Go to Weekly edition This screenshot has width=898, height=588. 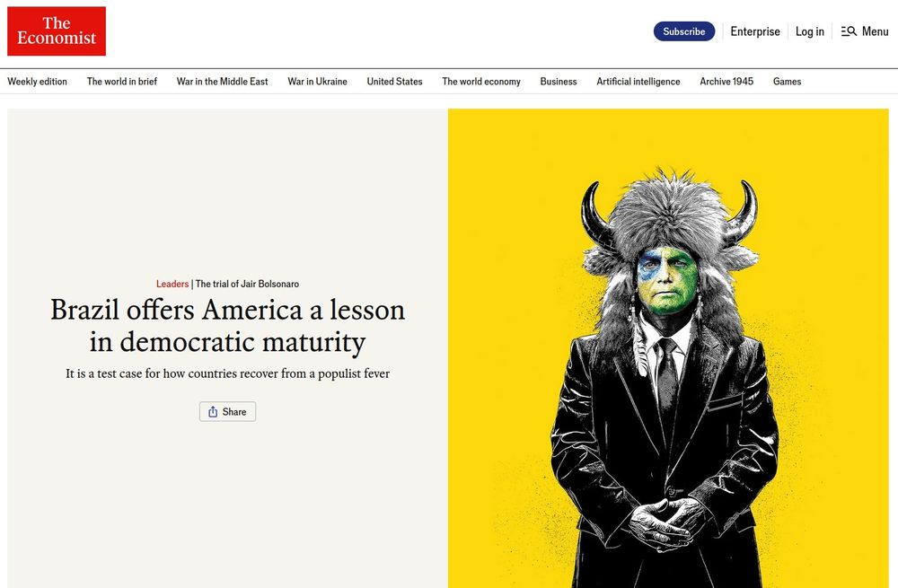coord(37,82)
